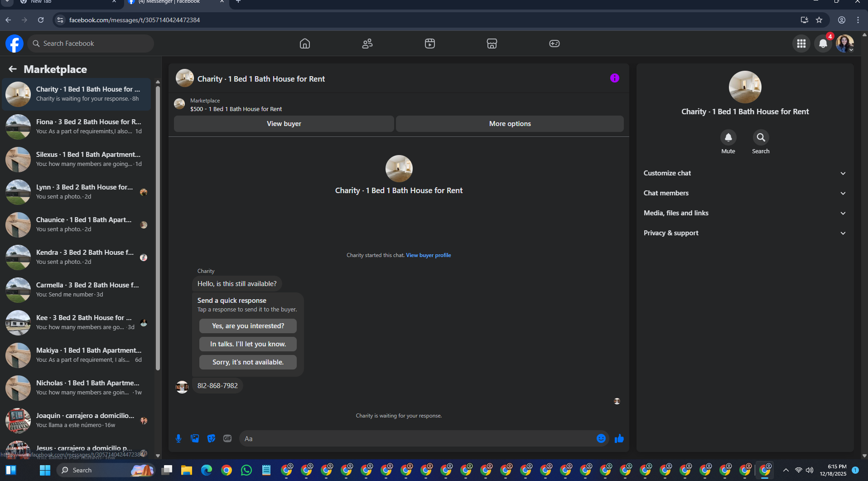Open the notifications bell icon
868x481 pixels.
(x=823, y=44)
